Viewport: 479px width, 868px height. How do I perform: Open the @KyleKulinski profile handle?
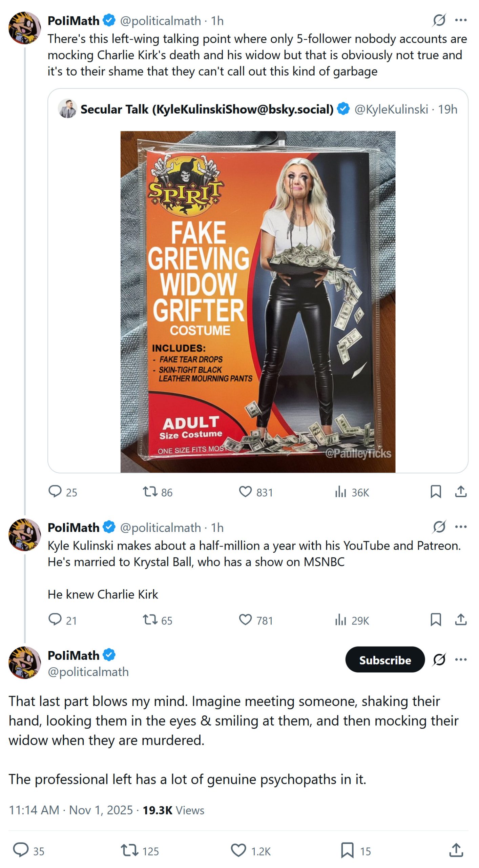(x=391, y=110)
